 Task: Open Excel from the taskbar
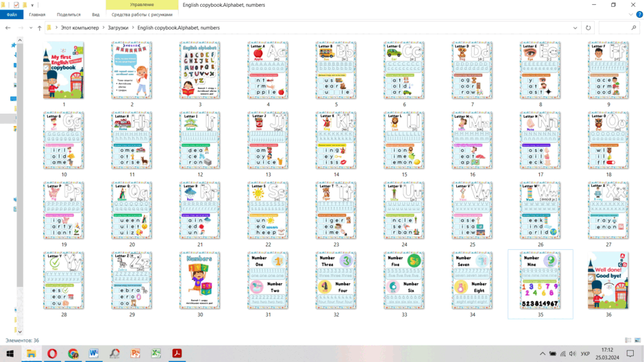click(156, 353)
